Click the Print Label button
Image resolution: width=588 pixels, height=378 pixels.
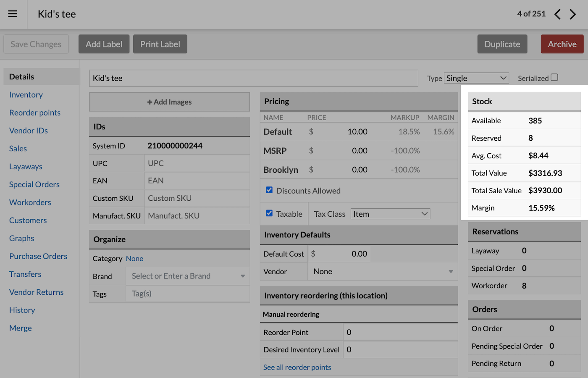tap(160, 44)
